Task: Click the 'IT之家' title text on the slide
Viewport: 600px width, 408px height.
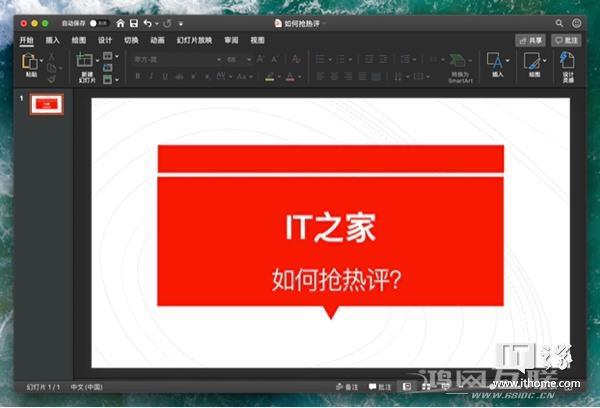Action: tap(331, 228)
